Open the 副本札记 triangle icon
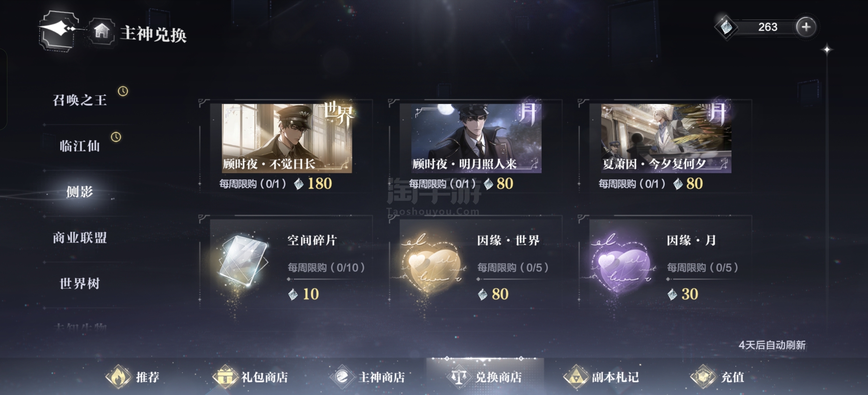This screenshot has width=868, height=395. pyautogui.click(x=576, y=376)
